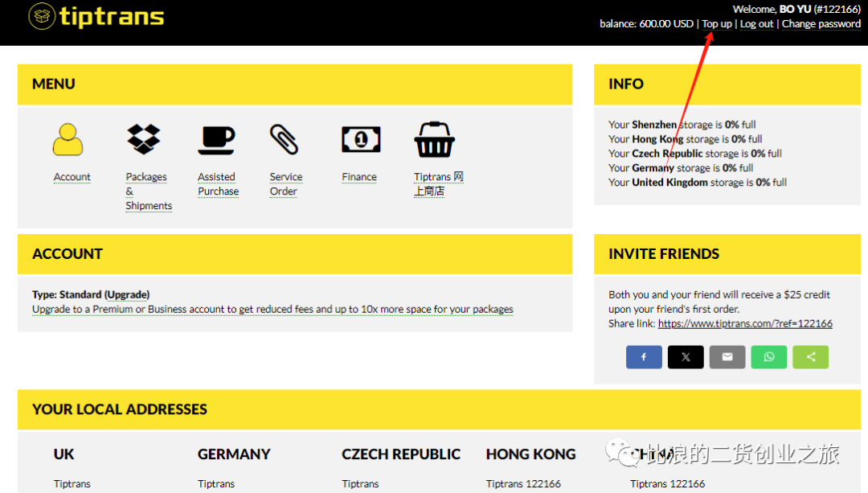Open the Packages & Shipments boxes icon

coord(144,139)
